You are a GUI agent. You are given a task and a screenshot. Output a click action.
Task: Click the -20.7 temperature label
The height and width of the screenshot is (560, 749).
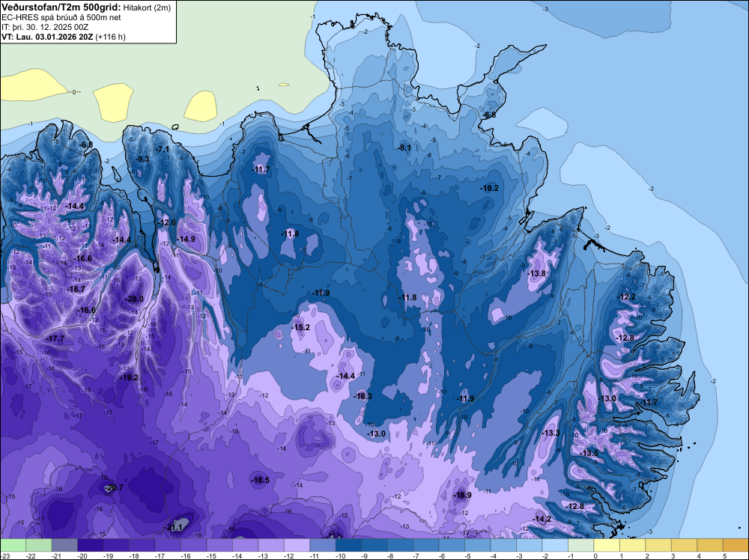[114, 487]
